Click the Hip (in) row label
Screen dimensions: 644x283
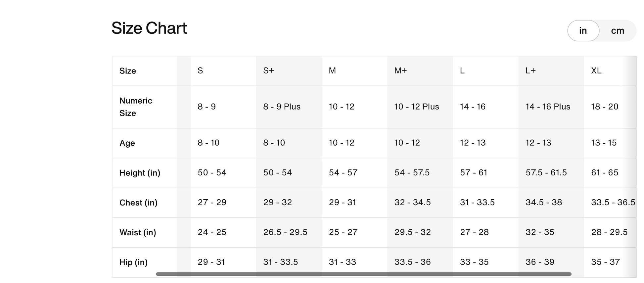pyautogui.click(x=133, y=262)
